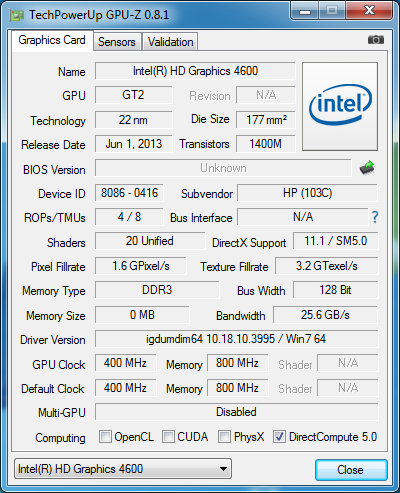
Task: Click the Memory Type value DDR3
Action: (157, 290)
